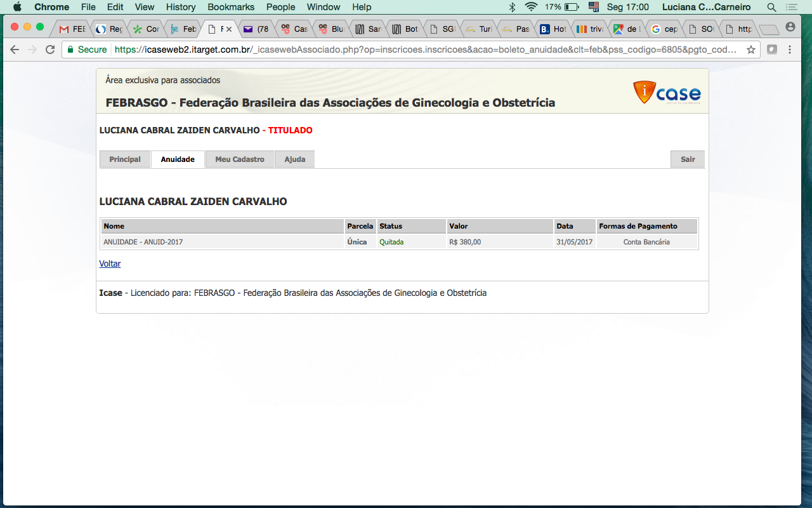
Task: Click the back navigation arrow
Action: 15,50
